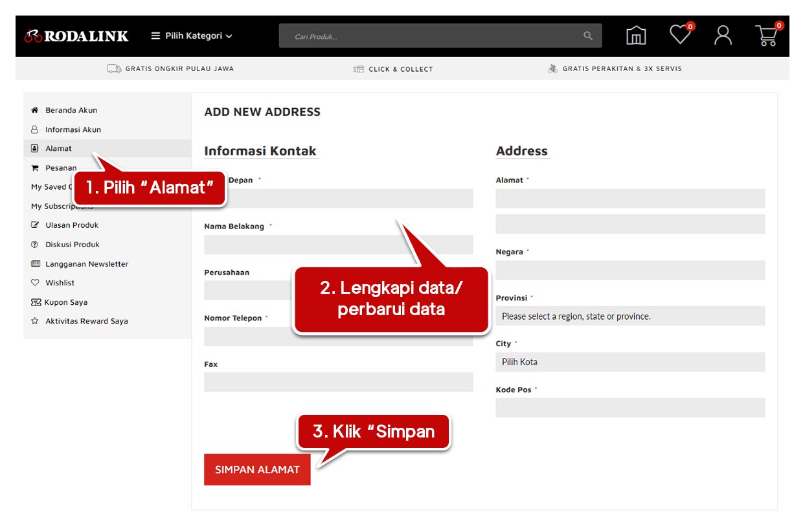Click the wishlist heart icon in the header

[679, 36]
